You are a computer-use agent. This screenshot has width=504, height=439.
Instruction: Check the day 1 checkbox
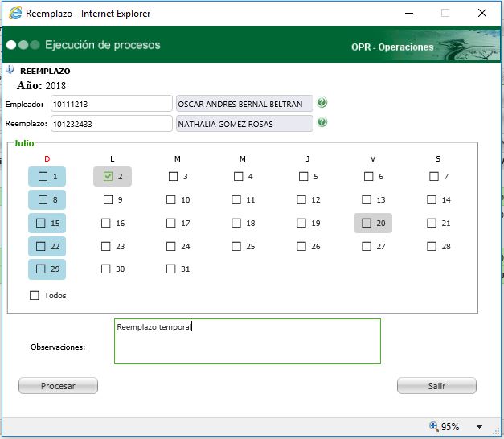click(x=43, y=176)
